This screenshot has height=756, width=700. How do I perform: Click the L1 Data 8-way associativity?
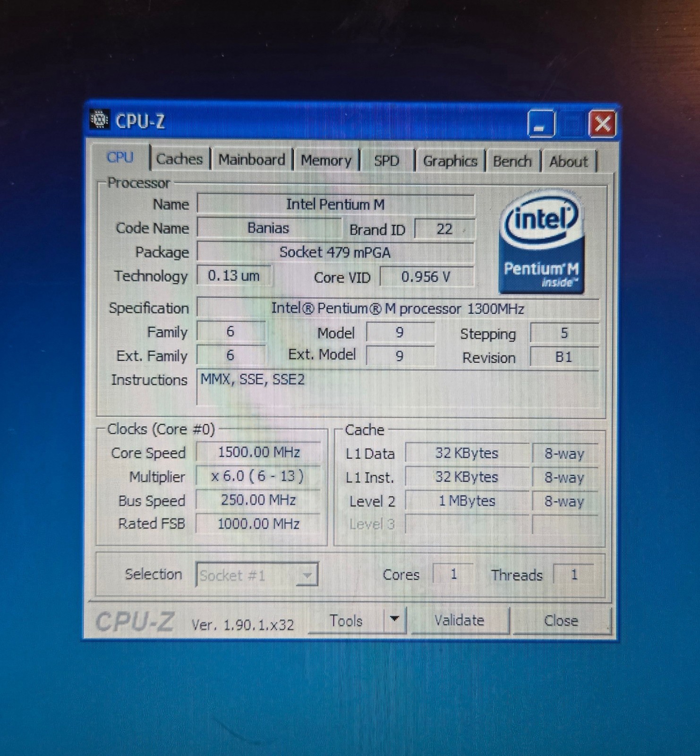coord(565,454)
